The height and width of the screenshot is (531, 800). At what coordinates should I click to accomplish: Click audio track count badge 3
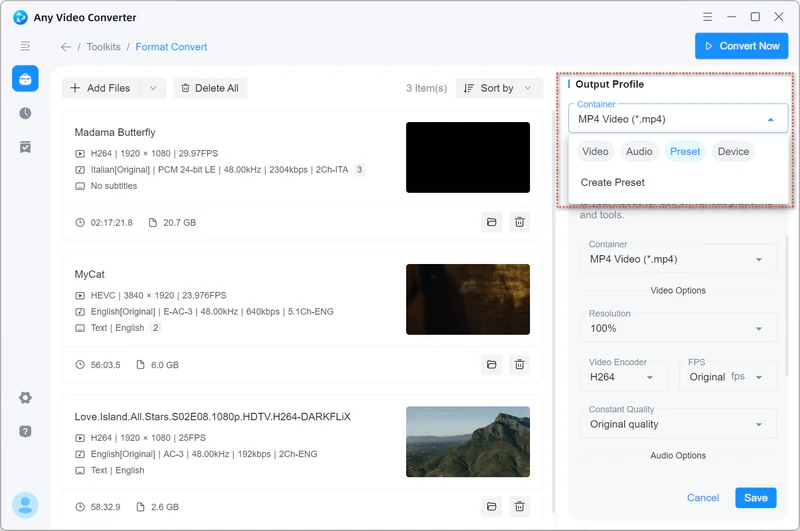pyautogui.click(x=359, y=169)
